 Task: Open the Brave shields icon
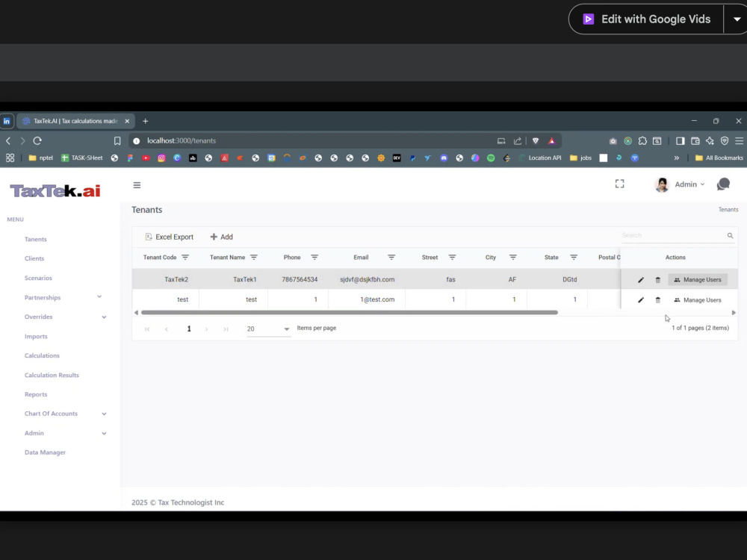536,140
